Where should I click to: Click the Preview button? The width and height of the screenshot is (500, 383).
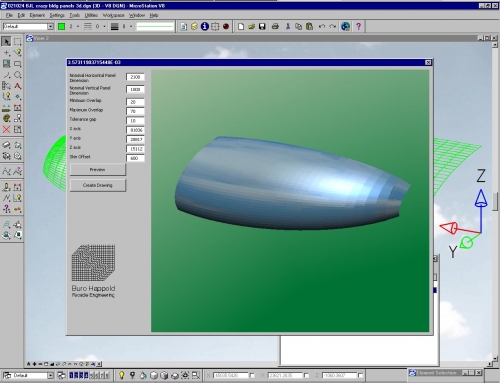(x=98, y=170)
